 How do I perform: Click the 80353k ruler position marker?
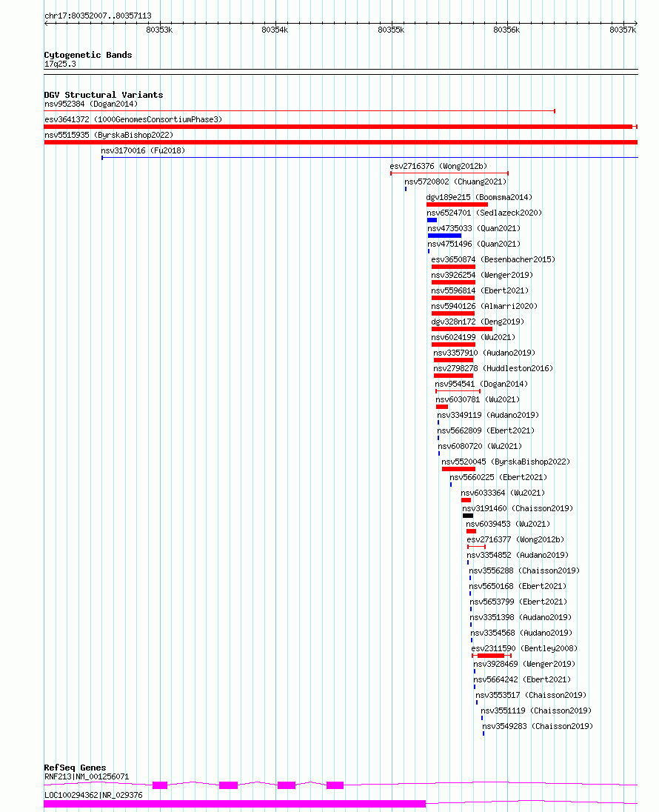(x=159, y=30)
